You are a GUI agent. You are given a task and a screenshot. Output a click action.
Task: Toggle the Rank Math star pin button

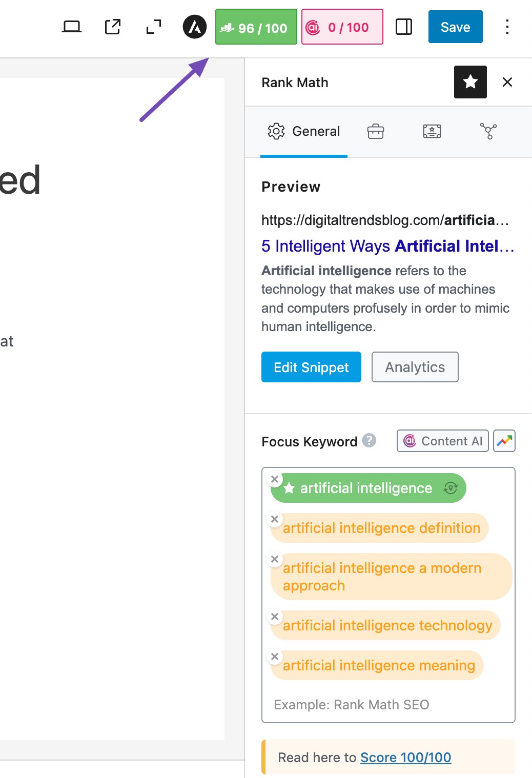tap(470, 82)
